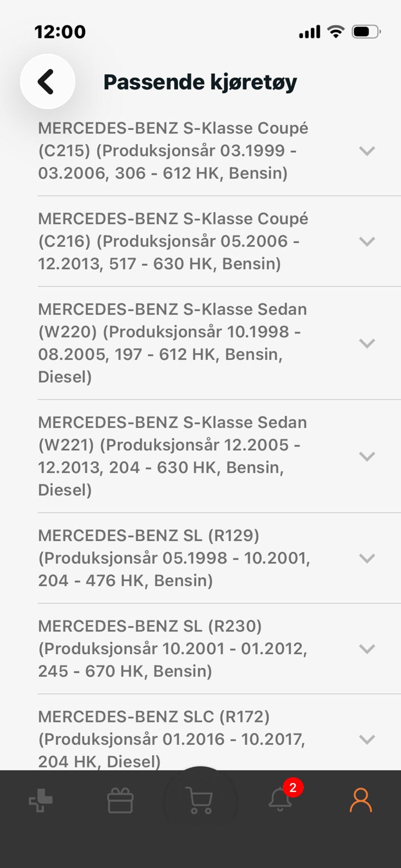Expand SLC (R172) chevron
The image size is (401, 868).
[x=367, y=739]
